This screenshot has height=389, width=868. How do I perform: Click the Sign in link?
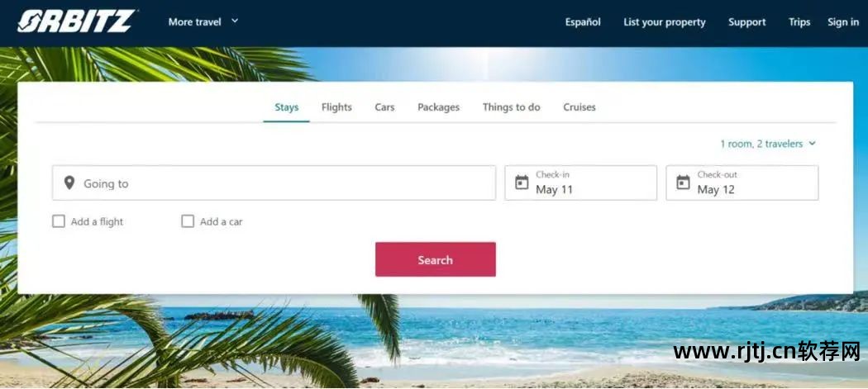pyautogui.click(x=843, y=22)
